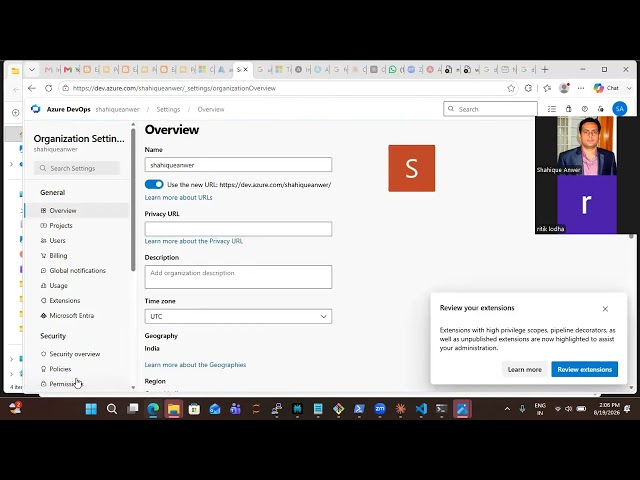Click Review extensions button
The width and height of the screenshot is (640, 480).
(584, 369)
